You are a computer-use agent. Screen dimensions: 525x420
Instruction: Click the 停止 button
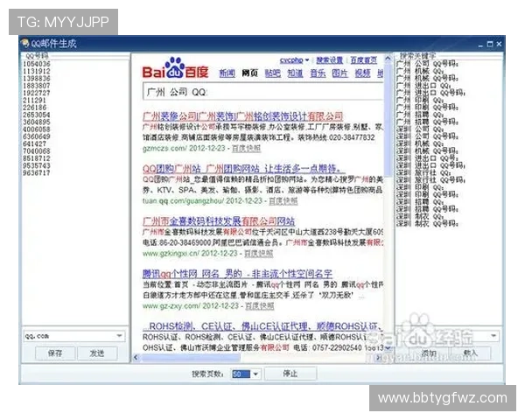click(x=289, y=374)
